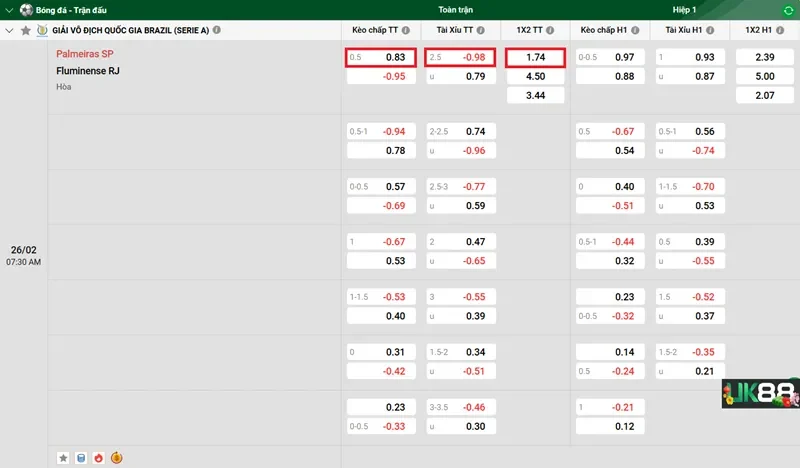Pick handicap 1-1.5 odds -0.53
Image resolution: width=800 pixels, height=468 pixels.
[x=381, y=297]
